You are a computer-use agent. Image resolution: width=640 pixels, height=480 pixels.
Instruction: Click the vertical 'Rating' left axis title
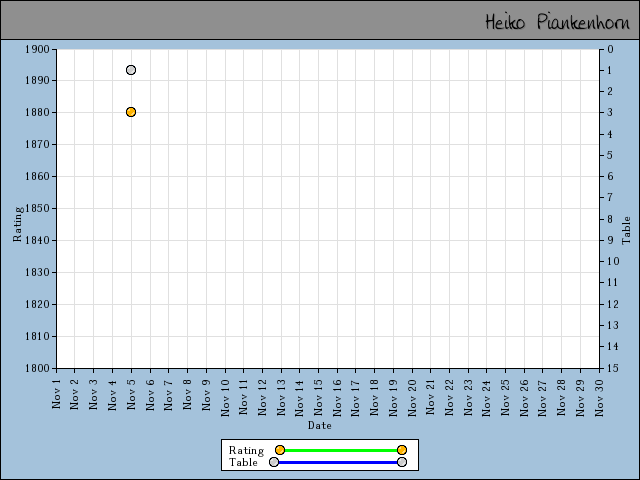point(17,224)
